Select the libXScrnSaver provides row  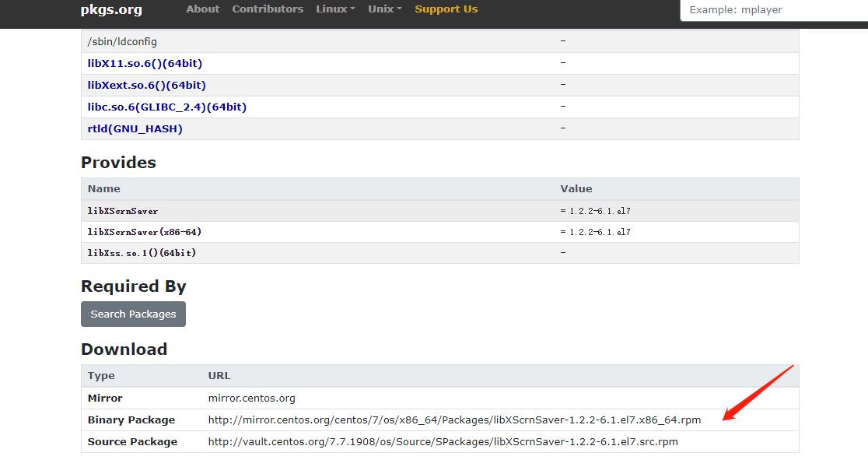124,210
